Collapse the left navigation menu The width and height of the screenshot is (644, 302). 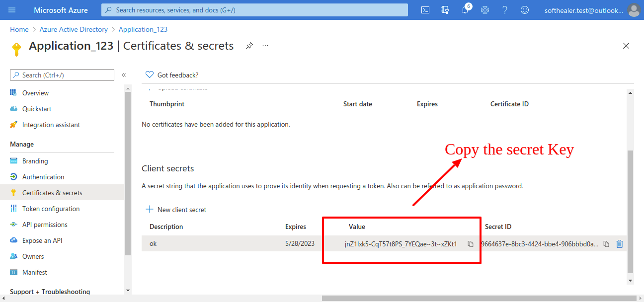click(124, 75)
